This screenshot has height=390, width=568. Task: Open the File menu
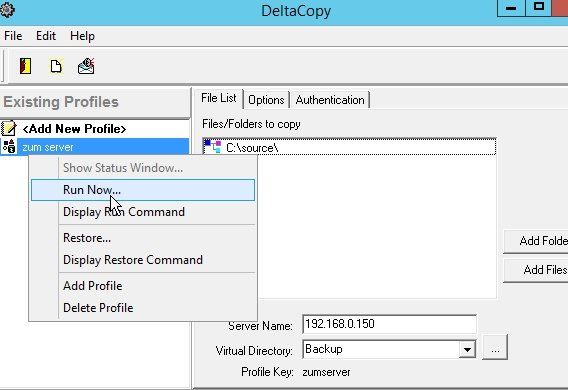coord(13,36)
